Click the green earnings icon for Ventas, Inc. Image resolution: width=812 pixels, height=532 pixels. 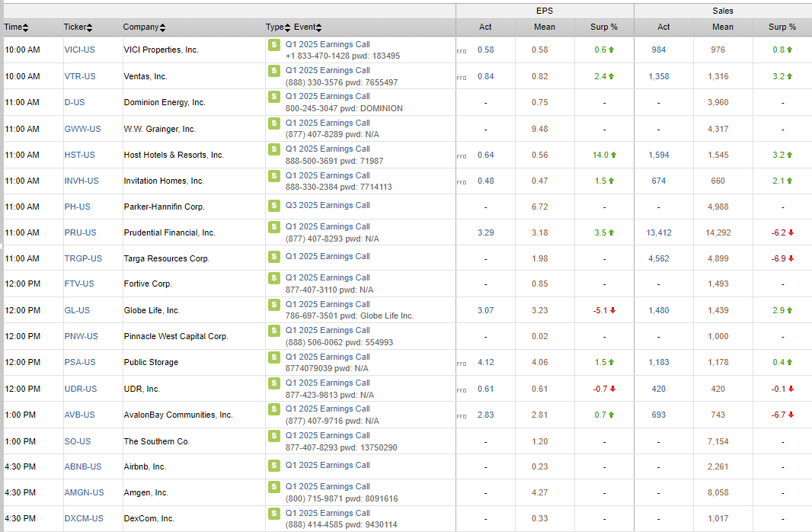click(274, 70)
